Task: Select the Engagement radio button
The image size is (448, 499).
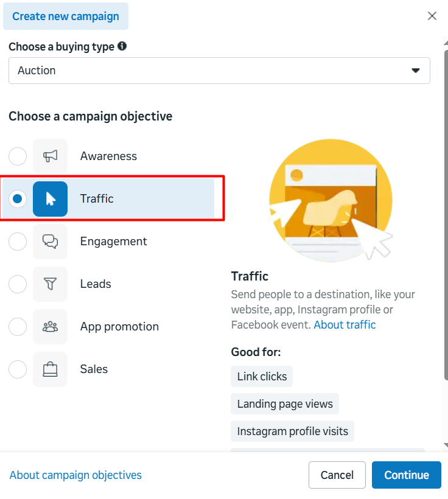Action: pyautogui.click(x=18, y=242)
